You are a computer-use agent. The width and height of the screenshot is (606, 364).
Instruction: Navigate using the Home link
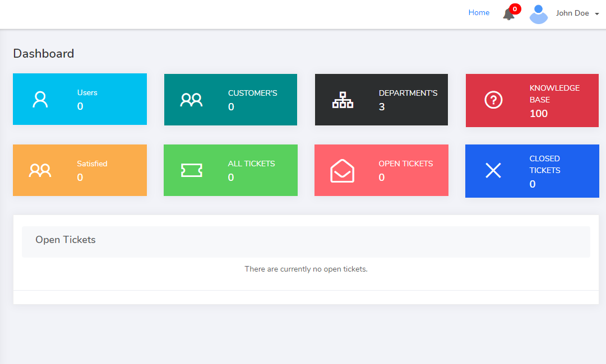tap(479, 12)
